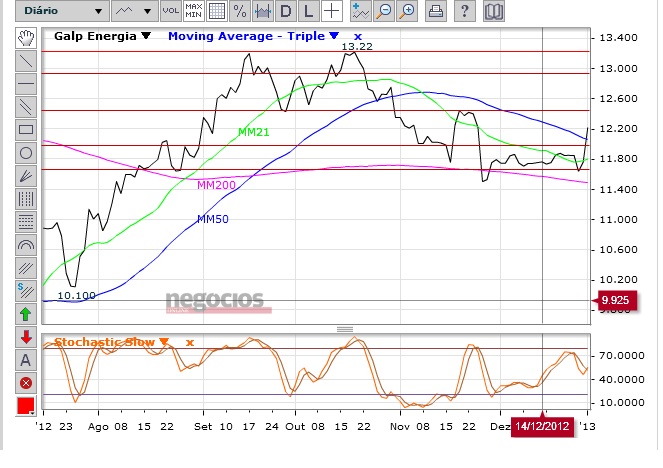
Task: Select the S speed lines tool
Action: pos(26,290)
